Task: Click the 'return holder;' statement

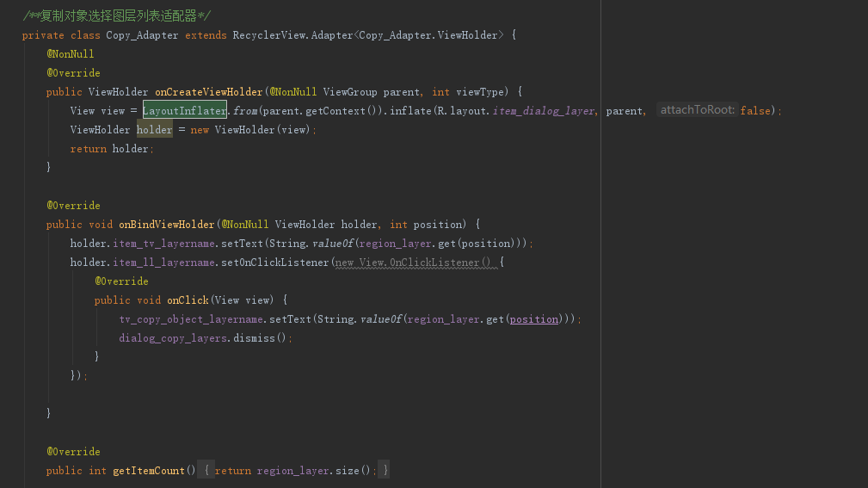Action: click(x=112, y=148)
